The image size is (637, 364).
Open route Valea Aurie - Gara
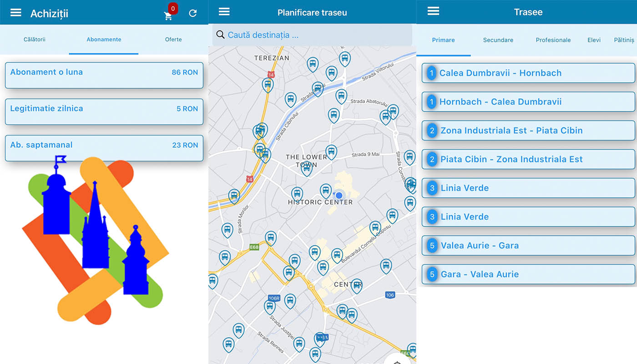click(528, 246)
